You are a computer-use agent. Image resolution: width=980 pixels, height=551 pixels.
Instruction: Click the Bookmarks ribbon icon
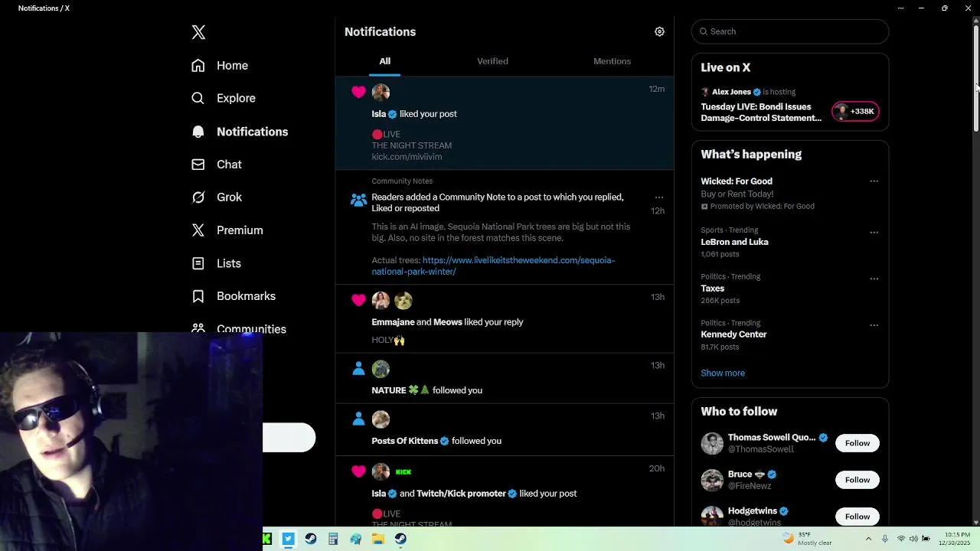tap(198, 296)
